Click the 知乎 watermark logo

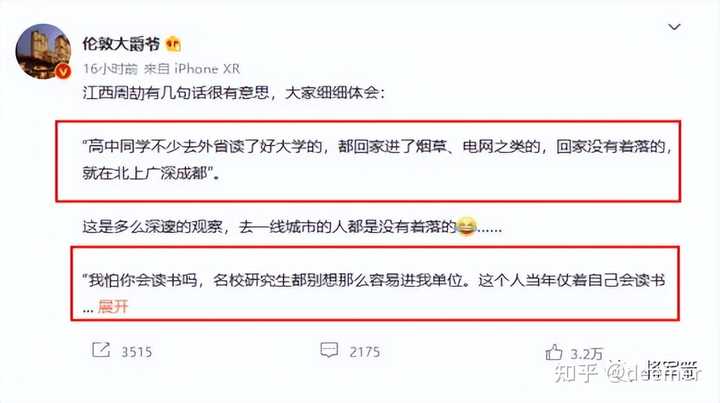575,373
